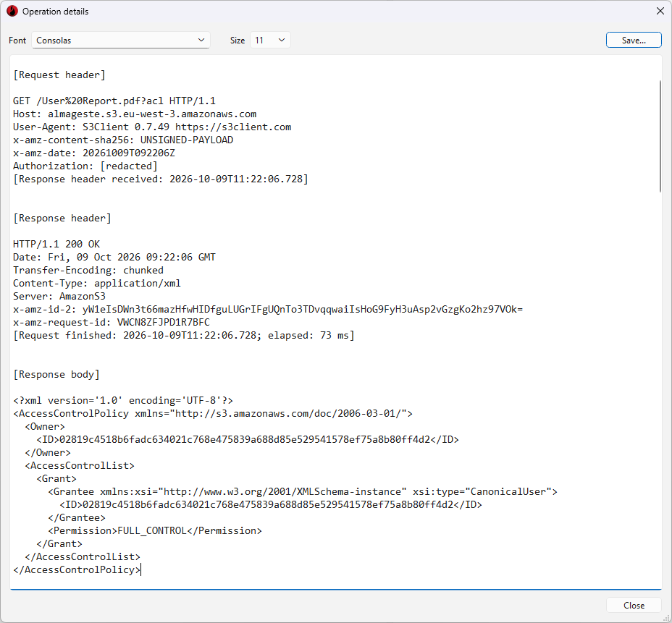Click the User-Agent S3Client line

tap(152, 127)
